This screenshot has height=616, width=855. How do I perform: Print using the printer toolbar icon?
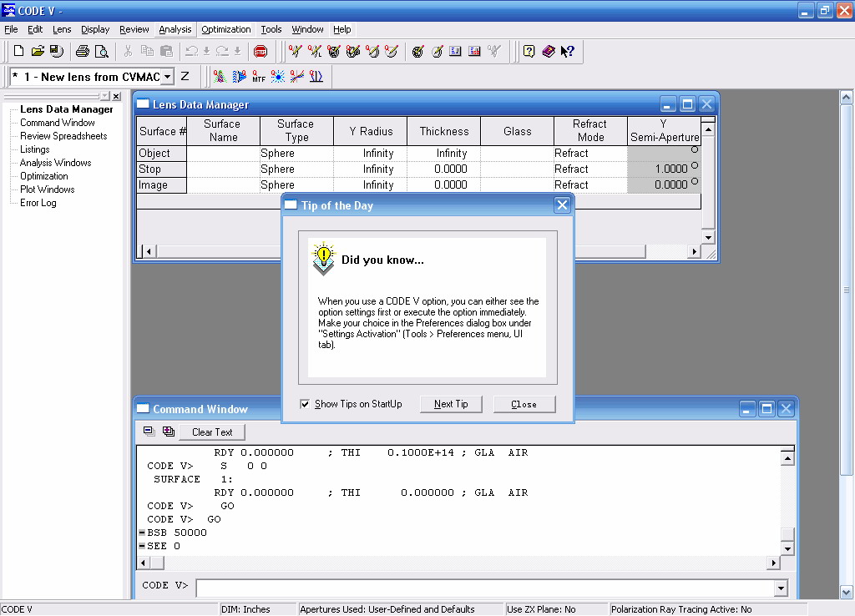(x=83, y=51)
